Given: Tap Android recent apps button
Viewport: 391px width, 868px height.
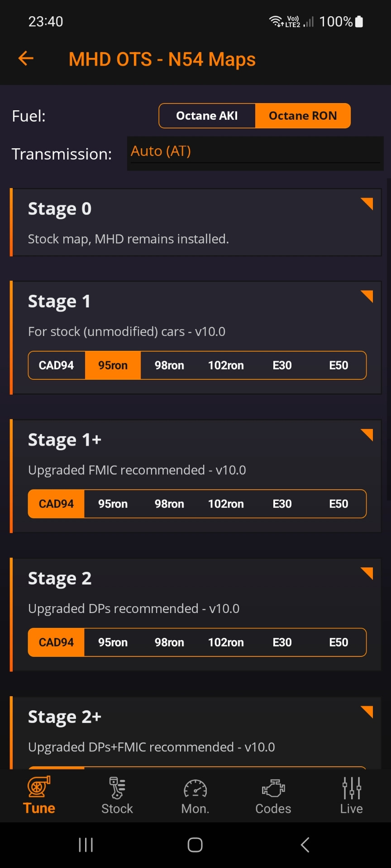Looking at the screenshot, I should (86, 844).
